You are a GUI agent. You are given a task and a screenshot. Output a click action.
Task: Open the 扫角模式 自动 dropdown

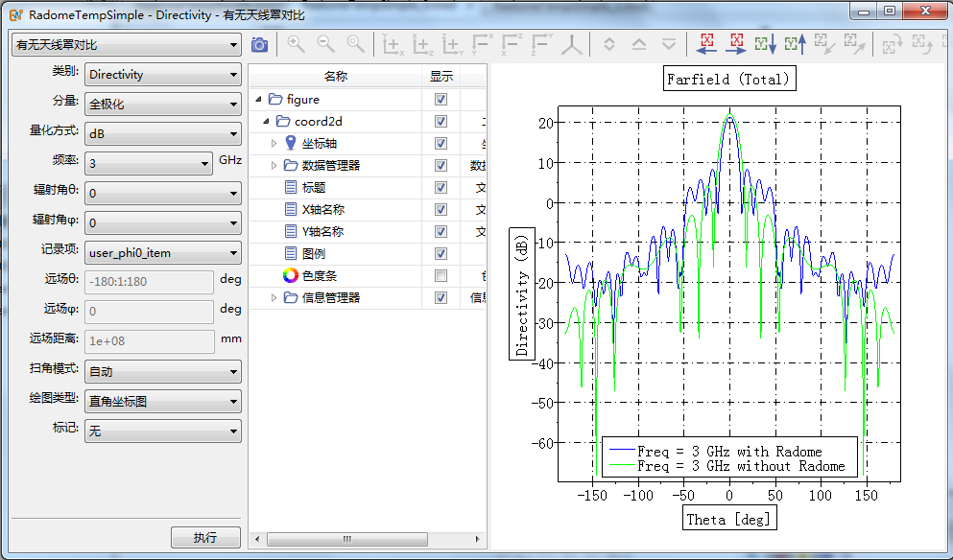point(163,372)
